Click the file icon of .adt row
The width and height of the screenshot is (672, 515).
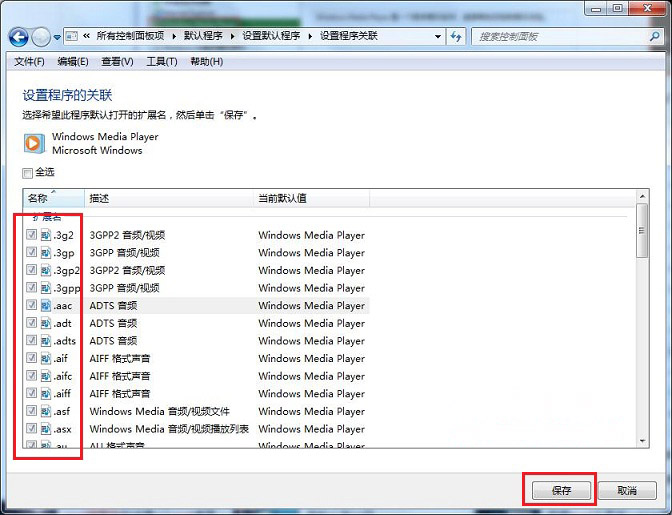tap(45, 323)
